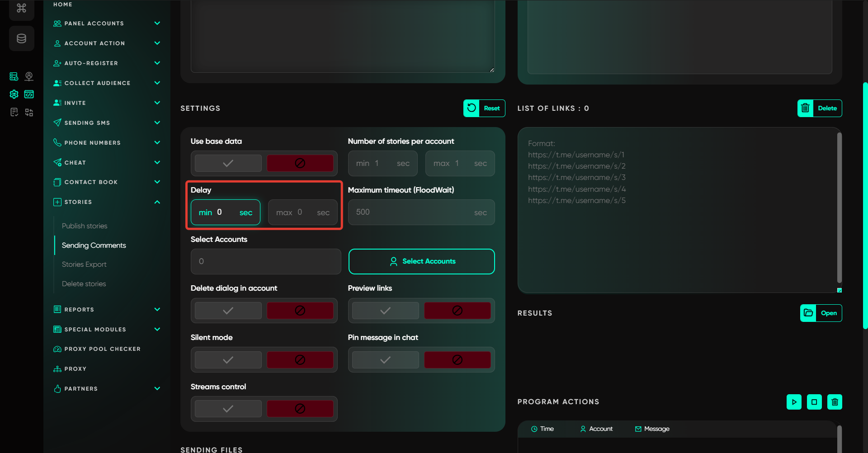Viewport: 868px width, 453px height.
Task: Collapse the Stories section chevron
Action: click(157, 202)
